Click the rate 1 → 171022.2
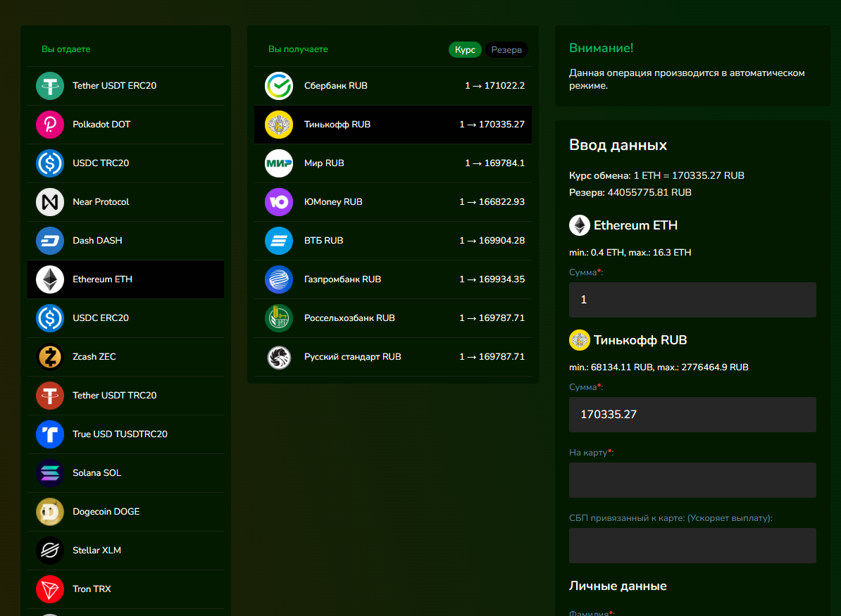 (x=494, y=86)
